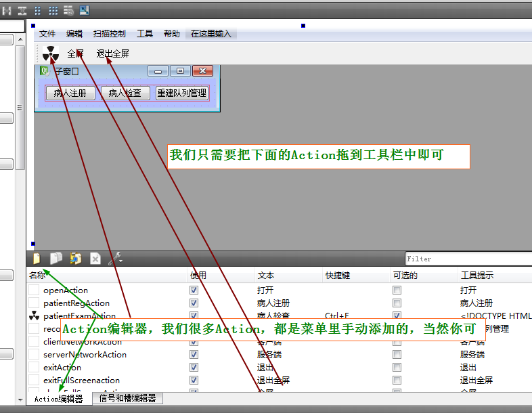Screen dimensions: 532x413
Task: Sort by the 使用 column header
Action: tap(221, 275)
